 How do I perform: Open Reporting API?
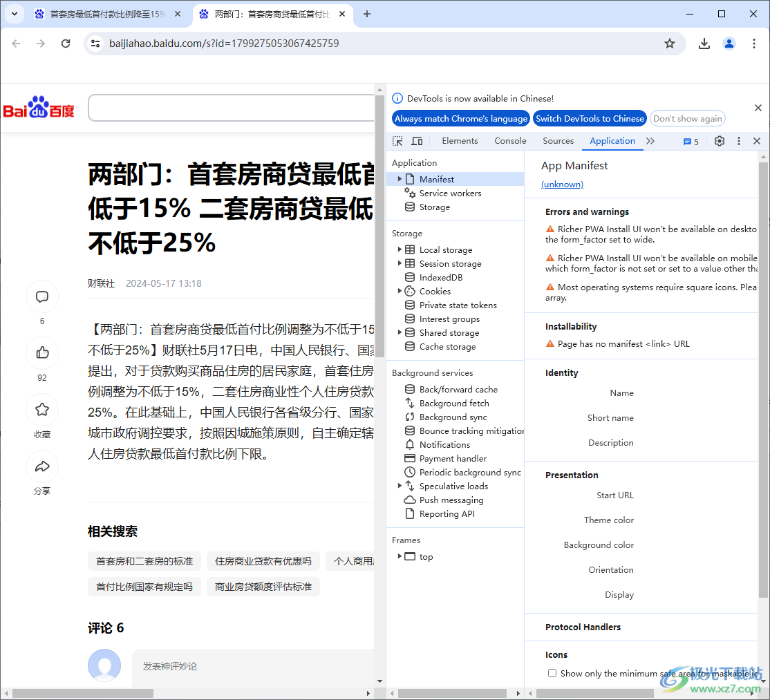coord(447,514)
